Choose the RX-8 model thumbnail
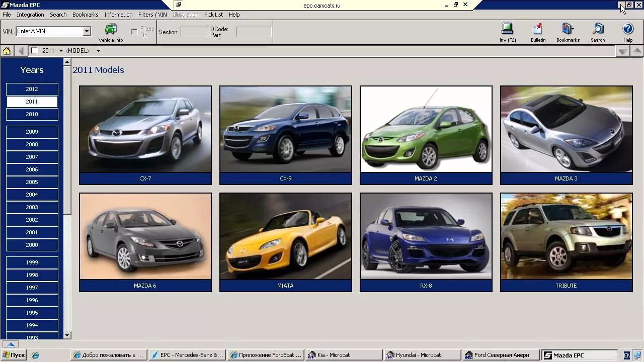The height and width of the screenshot is (362, 644). click(426, 242)
